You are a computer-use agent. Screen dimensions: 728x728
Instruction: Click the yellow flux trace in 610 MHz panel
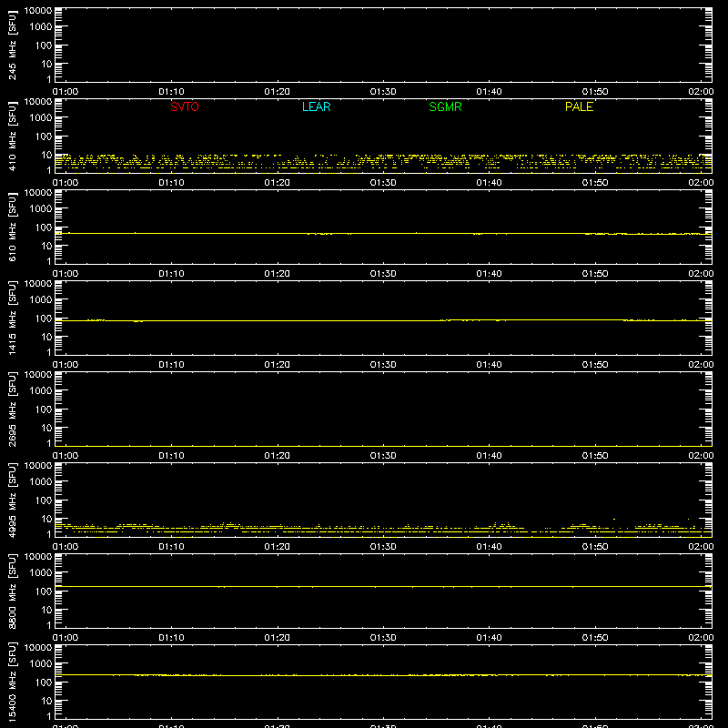(383, 234)
